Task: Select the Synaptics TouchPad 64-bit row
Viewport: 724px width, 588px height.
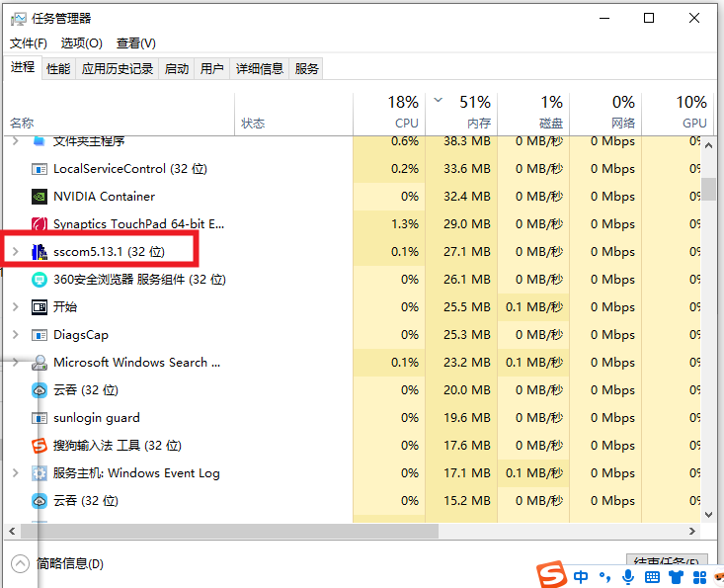Action: 353,224
